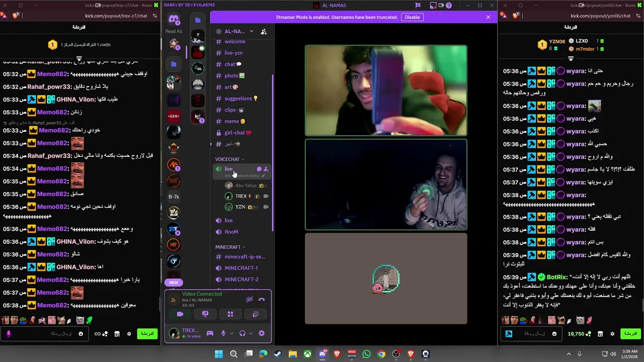Open emoji picker in left Kick chat
Viewport: 644px width, 362px height.
[80, 334]
